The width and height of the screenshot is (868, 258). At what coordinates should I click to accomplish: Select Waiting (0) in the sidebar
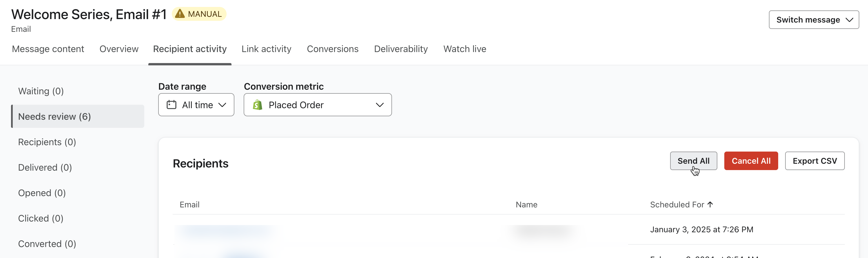[41, 91]
